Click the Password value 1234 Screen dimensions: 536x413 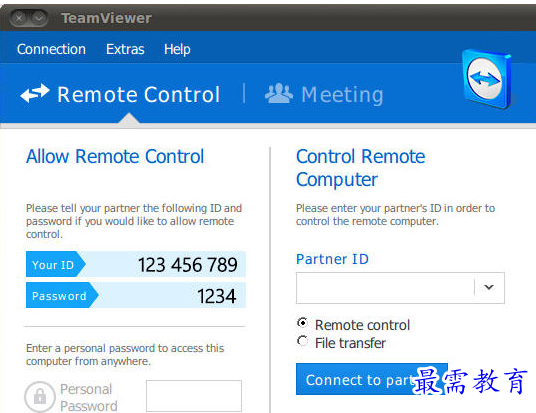point(216,296)
